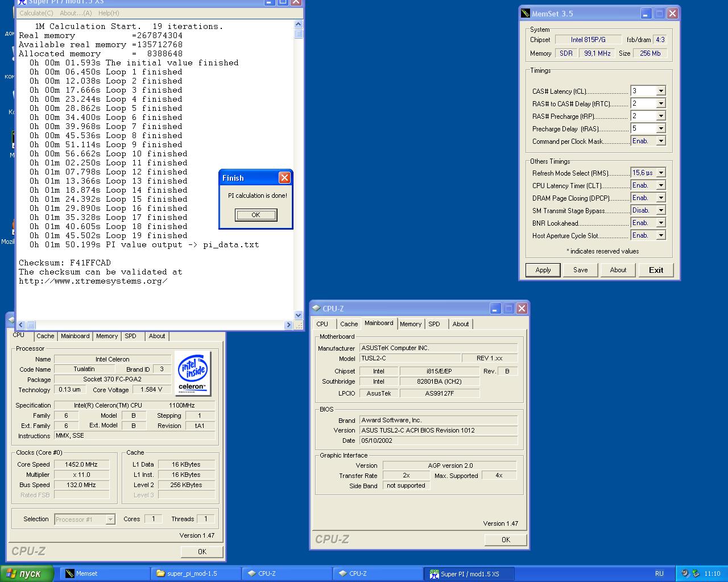Open Refresh Mode Select (RMS) dropdown
This screenshot has width=728, height=582.
[661, 173]
